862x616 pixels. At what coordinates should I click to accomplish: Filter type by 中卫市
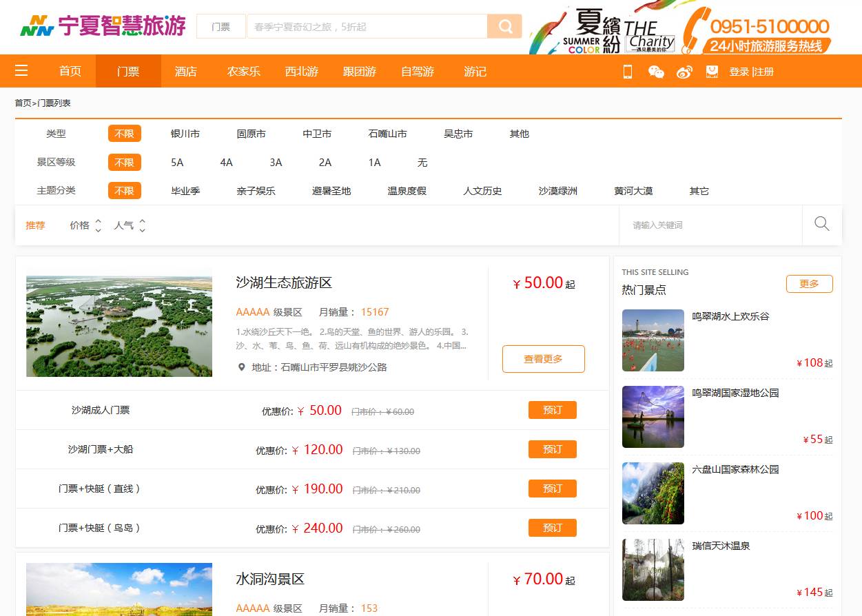click(x=317, y=134)
